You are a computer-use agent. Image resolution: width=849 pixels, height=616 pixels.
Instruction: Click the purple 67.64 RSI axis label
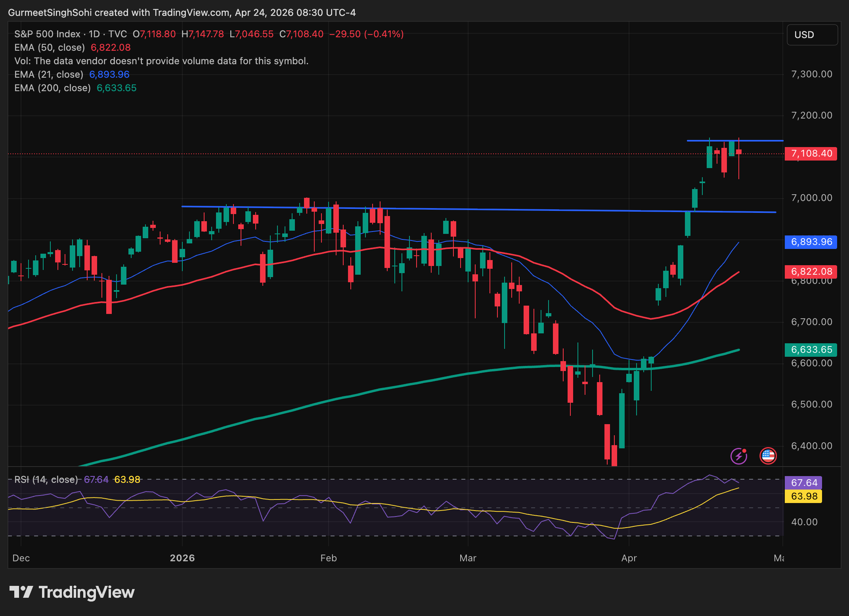click(x=804, y=483)
